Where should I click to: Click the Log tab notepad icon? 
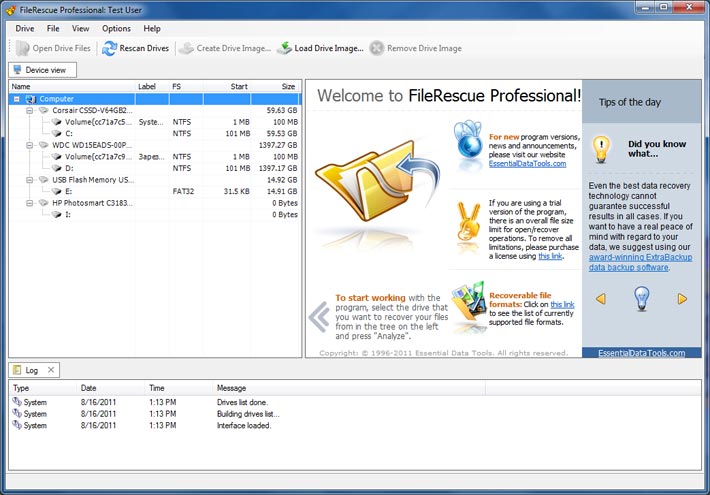pos(17,370)
